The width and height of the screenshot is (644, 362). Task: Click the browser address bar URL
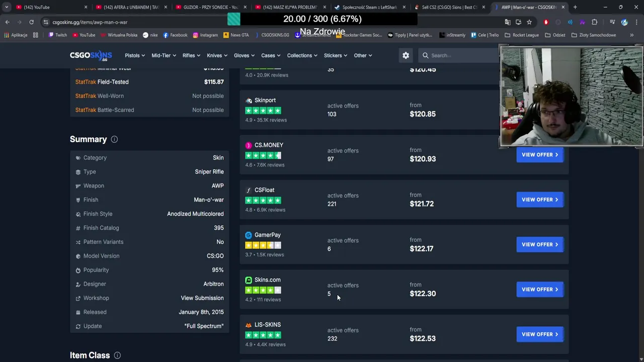pos(90,22)
